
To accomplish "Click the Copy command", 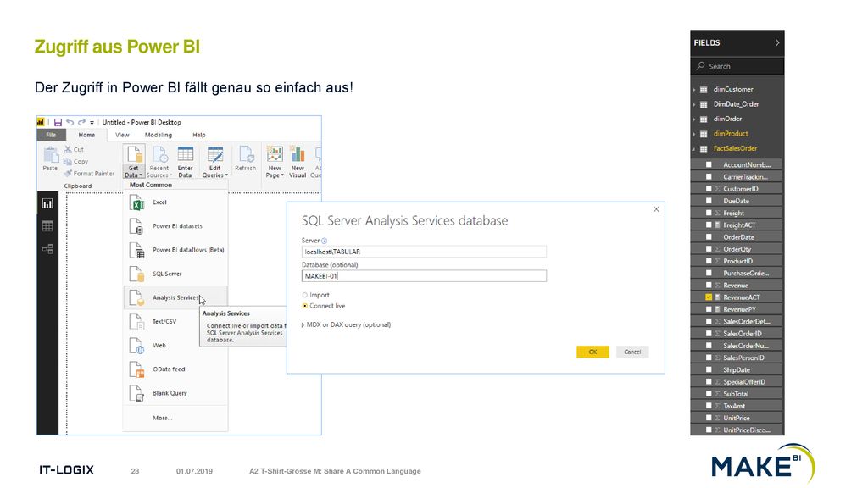I will [x=75, y=162].
